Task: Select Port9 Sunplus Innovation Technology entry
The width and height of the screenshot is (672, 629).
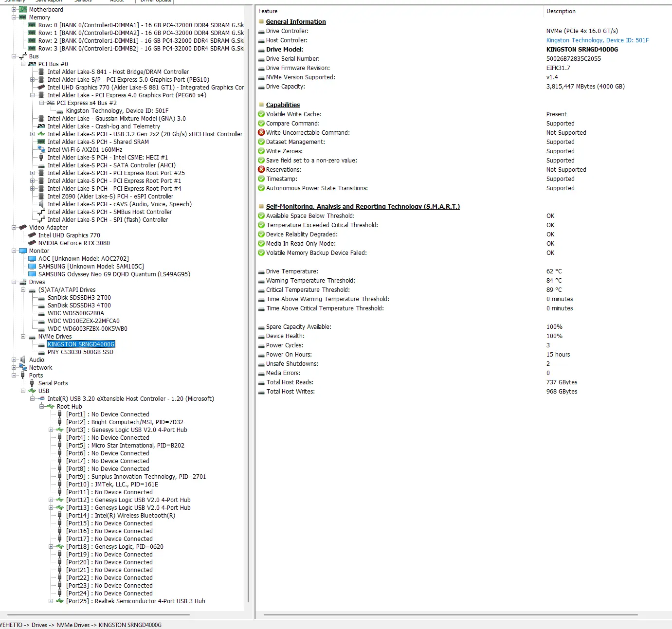Action: point(136,477)
